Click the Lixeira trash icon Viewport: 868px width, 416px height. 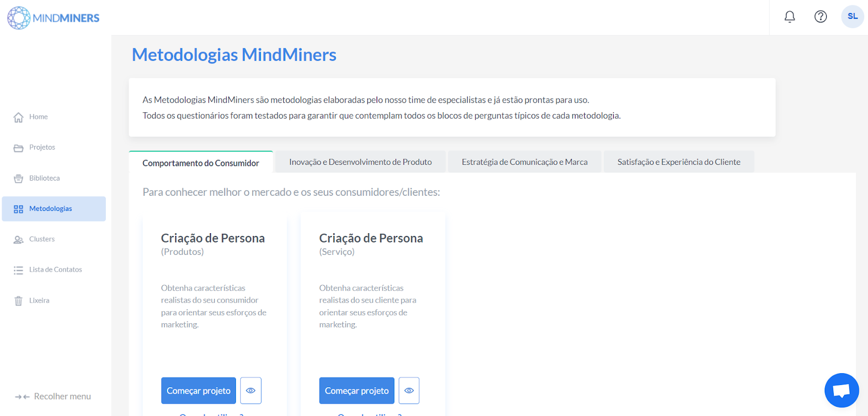[x=18, y=301]
